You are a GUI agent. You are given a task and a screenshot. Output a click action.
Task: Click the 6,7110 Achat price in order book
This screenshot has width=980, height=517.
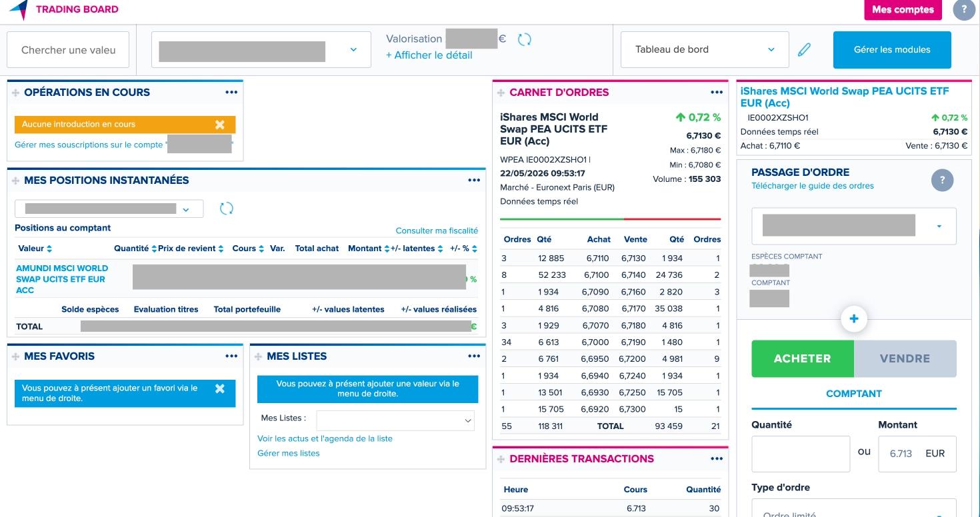(598, 258)
